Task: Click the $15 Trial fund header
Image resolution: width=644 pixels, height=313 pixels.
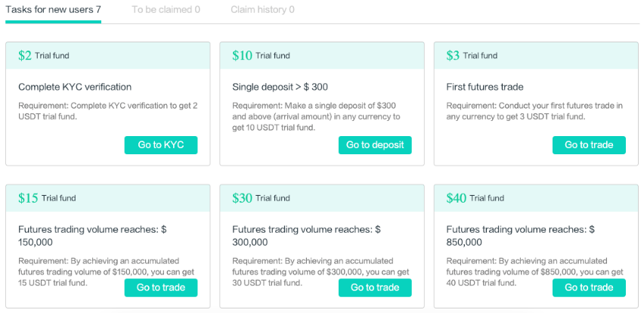Action: point(47,198)
